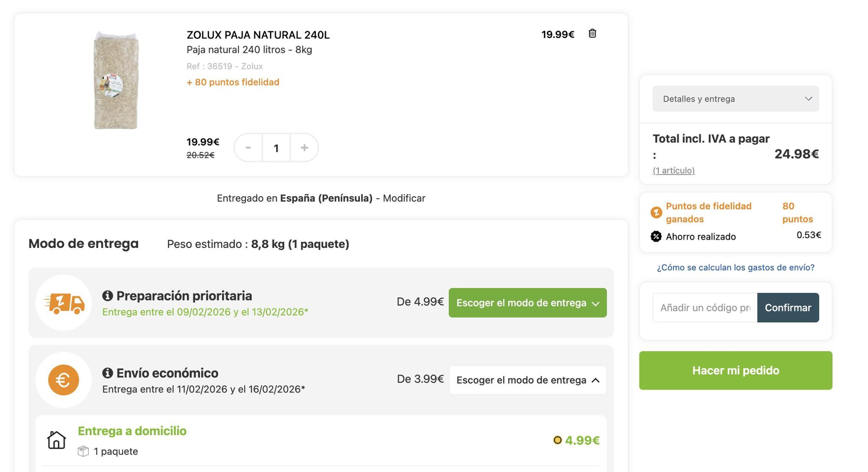Expand delivery options for Preparación prioritaria
The image size is (868, 472).
click(x=527, y=303)
